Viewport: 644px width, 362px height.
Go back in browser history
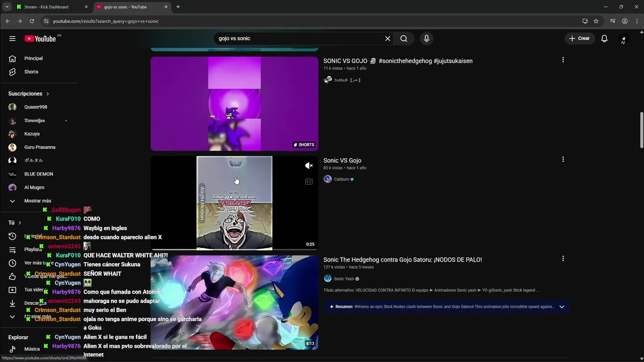tap(8, 21)
